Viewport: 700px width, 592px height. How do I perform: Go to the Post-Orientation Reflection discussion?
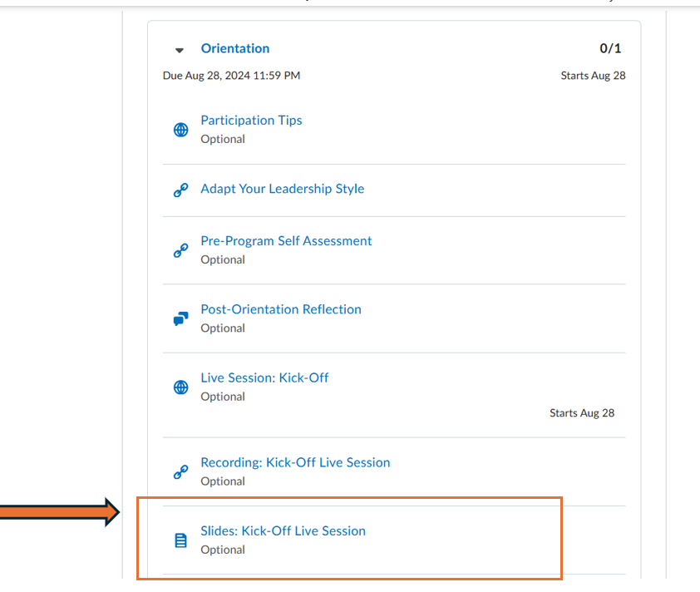tap(281, 309)
